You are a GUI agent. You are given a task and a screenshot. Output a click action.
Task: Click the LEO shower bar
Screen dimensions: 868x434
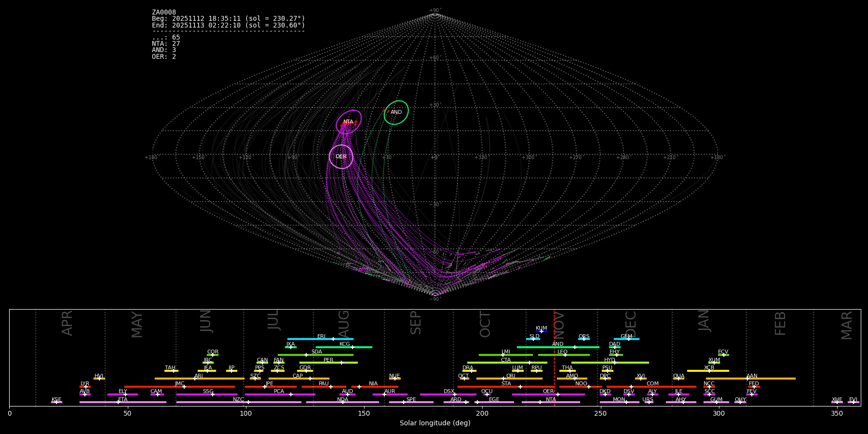click(x=563, y=355)
